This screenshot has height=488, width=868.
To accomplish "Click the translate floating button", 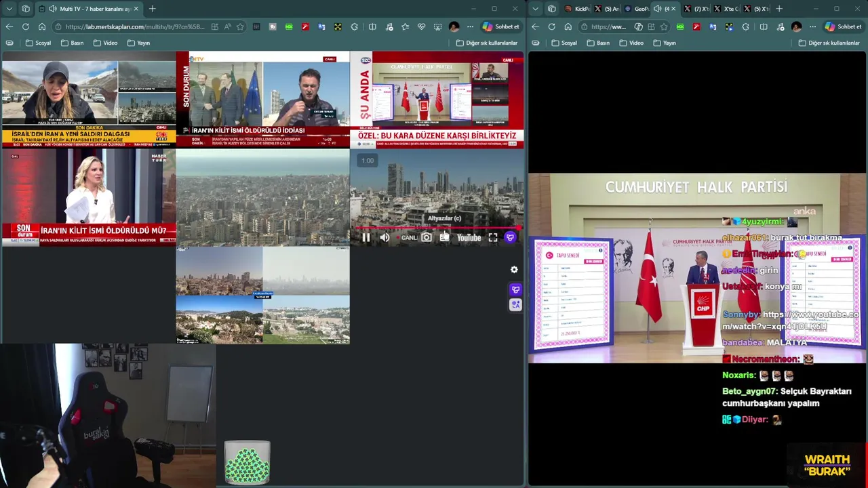I will (x=515, y=305).
